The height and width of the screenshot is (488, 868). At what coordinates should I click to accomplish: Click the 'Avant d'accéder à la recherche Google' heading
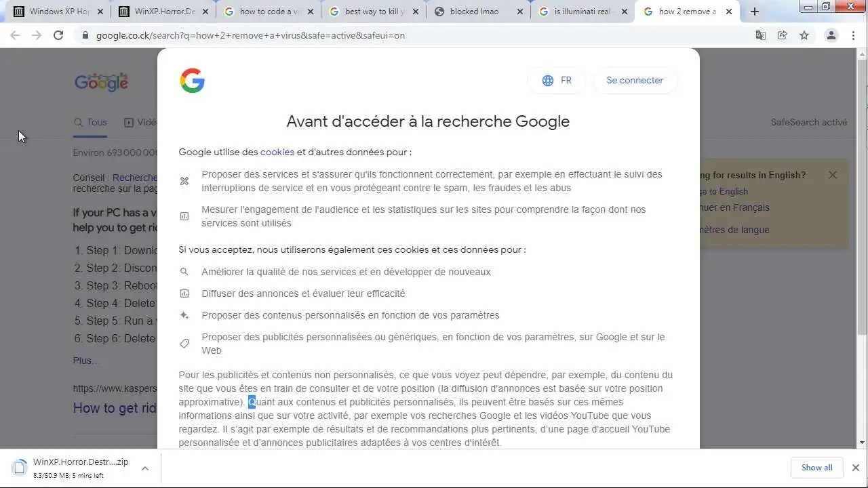[x=428, y=121]
